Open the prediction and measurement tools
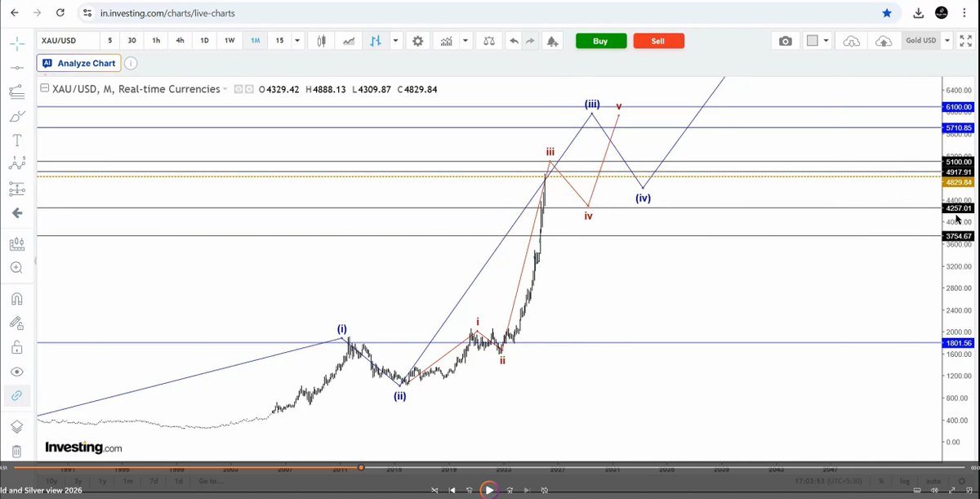Viewport: 980px width, 499px height. coord(16,189)
